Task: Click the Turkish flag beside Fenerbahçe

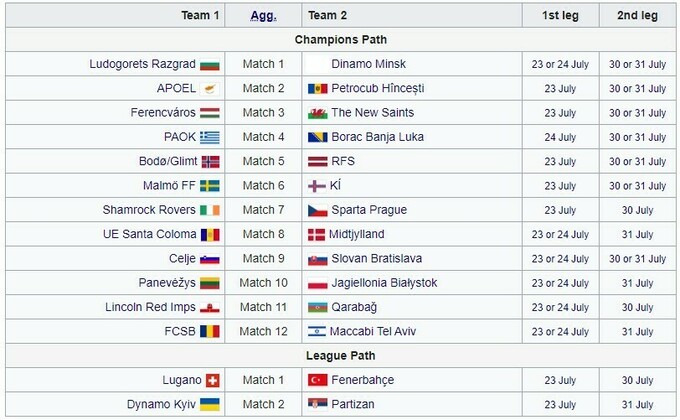Action: (317, 380)
